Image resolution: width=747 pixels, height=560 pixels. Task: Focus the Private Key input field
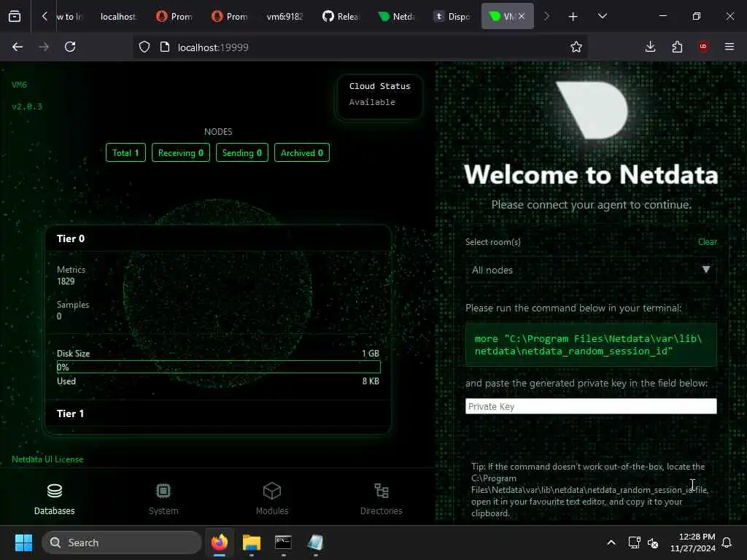(591, 406)
